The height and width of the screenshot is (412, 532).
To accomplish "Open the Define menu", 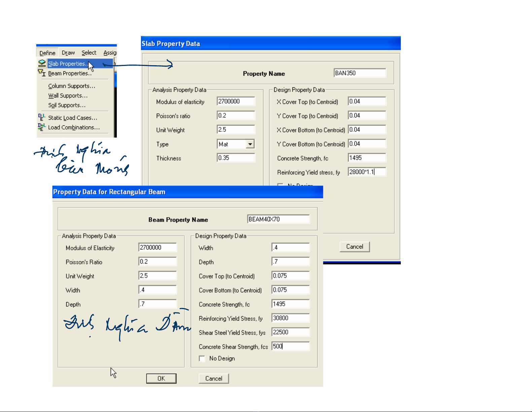I will 47,53.
